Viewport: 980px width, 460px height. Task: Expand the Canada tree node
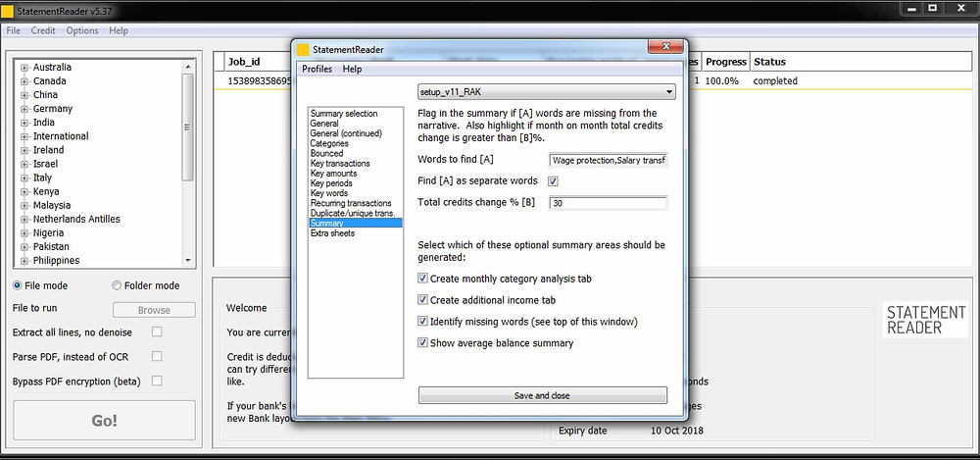coord(24,81)
